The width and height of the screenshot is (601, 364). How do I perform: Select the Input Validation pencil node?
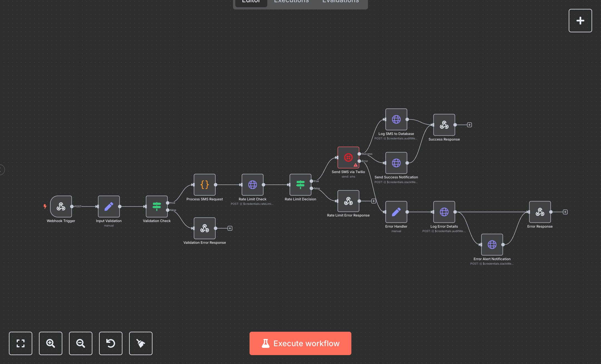click(x=109, y=206)
